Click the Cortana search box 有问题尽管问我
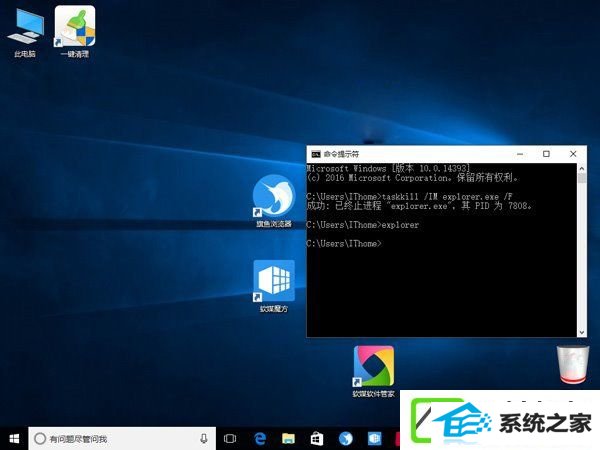This screenshot has height=450, width=600. pyautogui.click(x=122, y=439)
